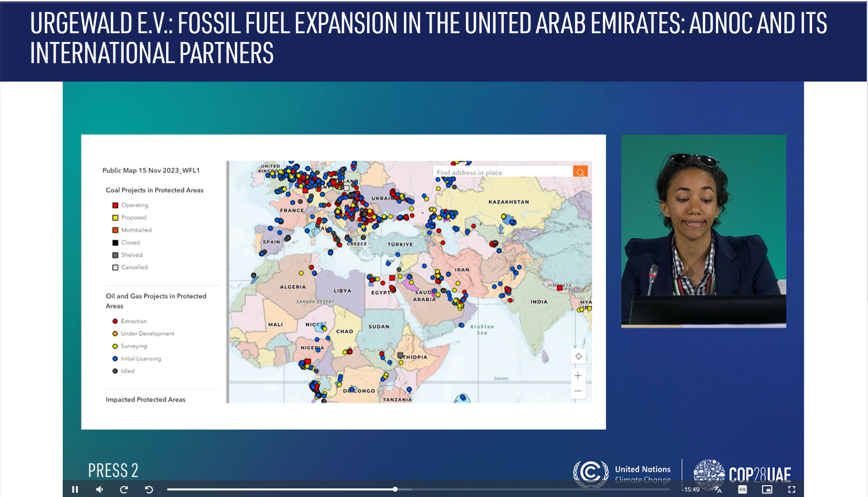Click the blue Initial Licensing legend dot
868x497 pixels.
[115, 358]
